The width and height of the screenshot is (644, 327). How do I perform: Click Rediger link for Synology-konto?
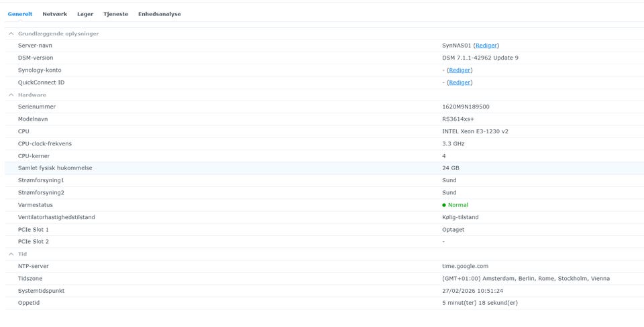[460, 70]
